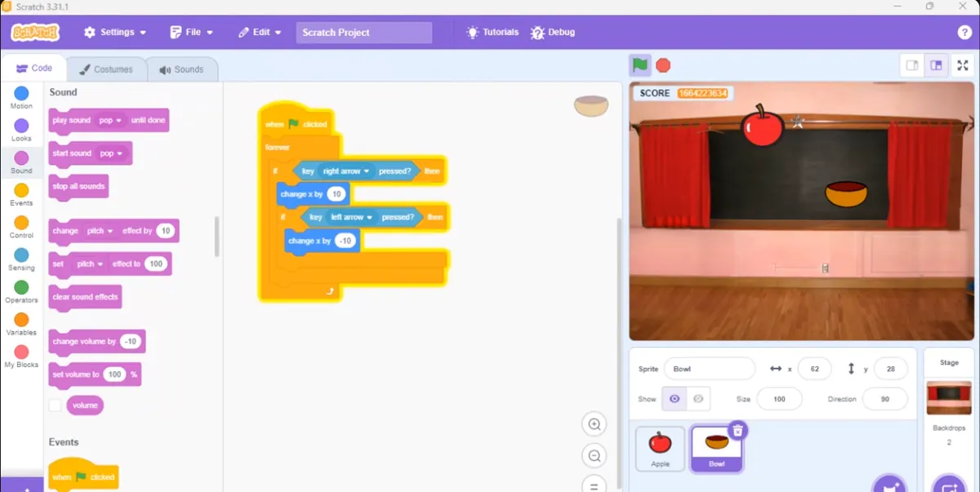Click the forever loop block label
Screen dimensions: 980x492
(278, 148)
